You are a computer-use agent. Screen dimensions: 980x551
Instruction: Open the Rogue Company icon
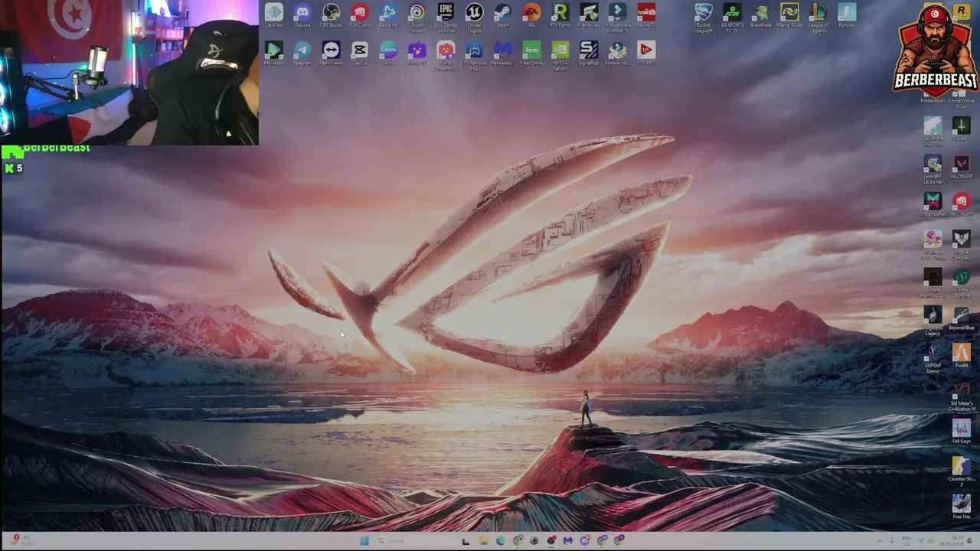(x=961, y=245)
